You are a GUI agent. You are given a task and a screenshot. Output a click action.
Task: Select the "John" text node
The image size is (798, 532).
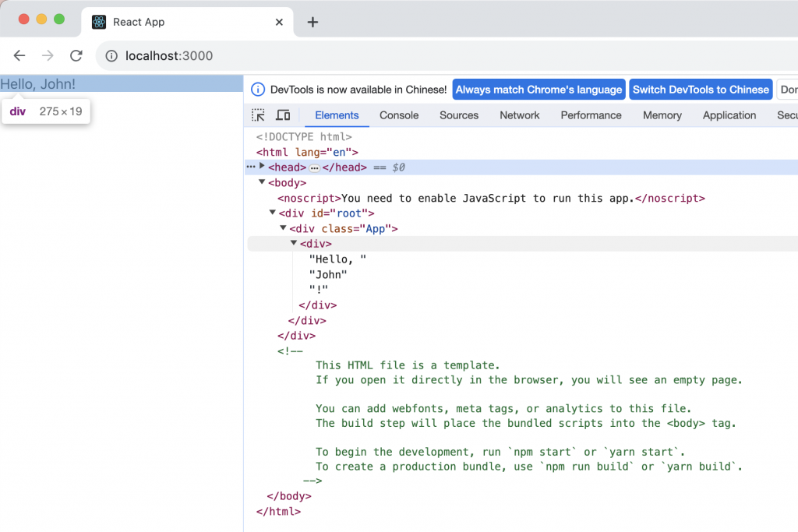pos(328,275)
